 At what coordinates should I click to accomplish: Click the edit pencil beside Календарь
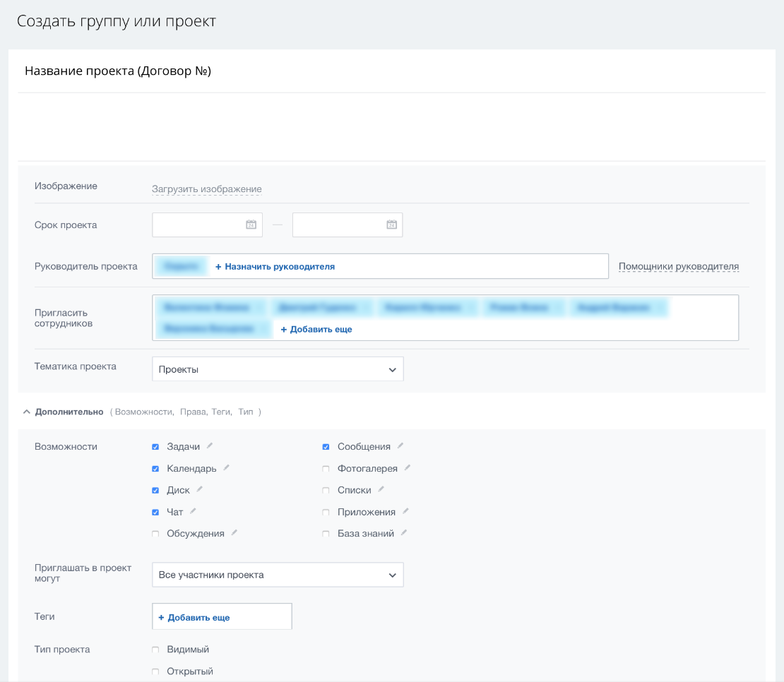click(226, 468)
